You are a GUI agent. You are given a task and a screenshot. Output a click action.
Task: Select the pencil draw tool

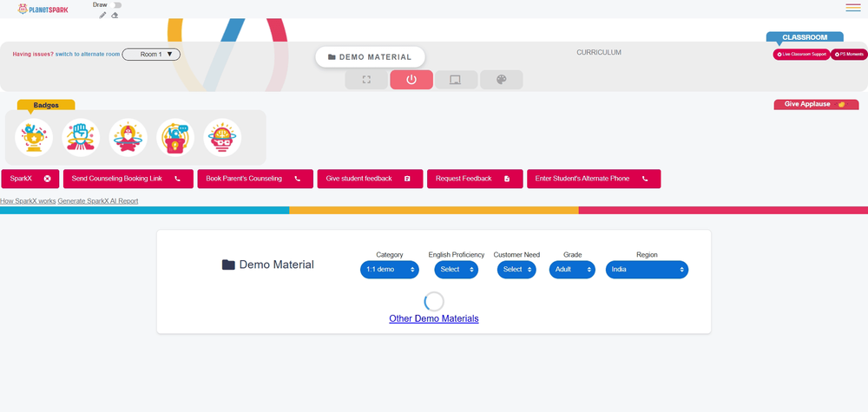(102, 15)
